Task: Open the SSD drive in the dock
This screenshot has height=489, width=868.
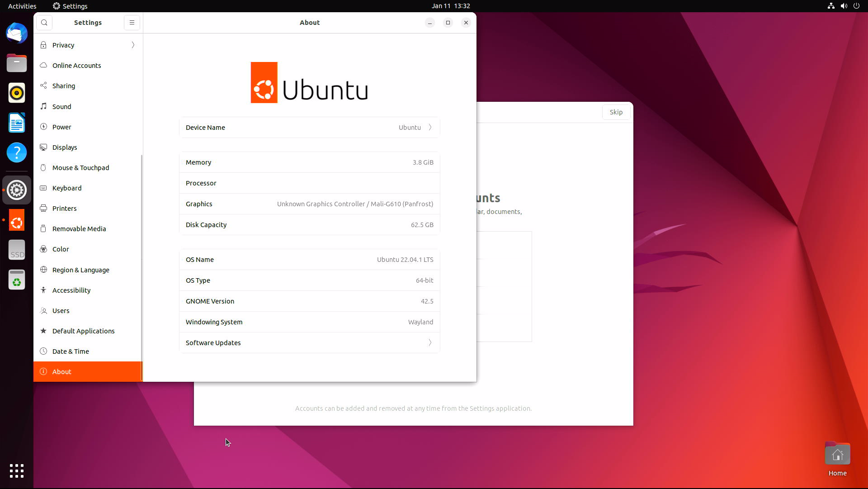Action: tap(17, 250)
